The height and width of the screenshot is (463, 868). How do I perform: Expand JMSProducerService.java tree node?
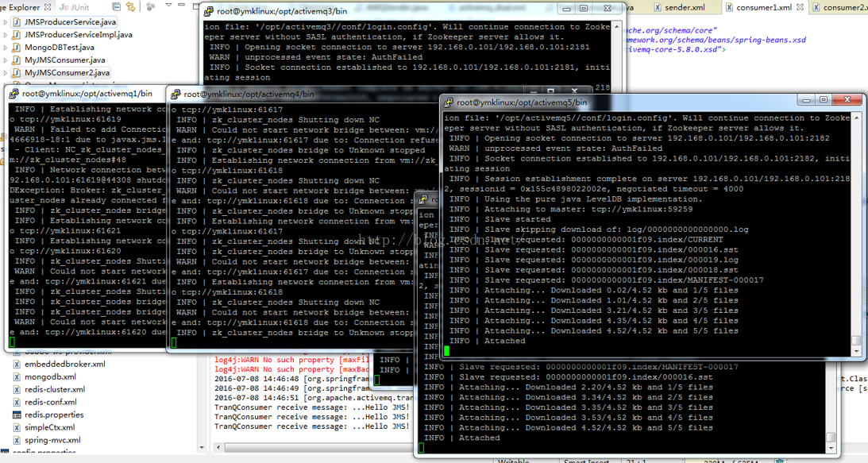click(x=6, y=22)
